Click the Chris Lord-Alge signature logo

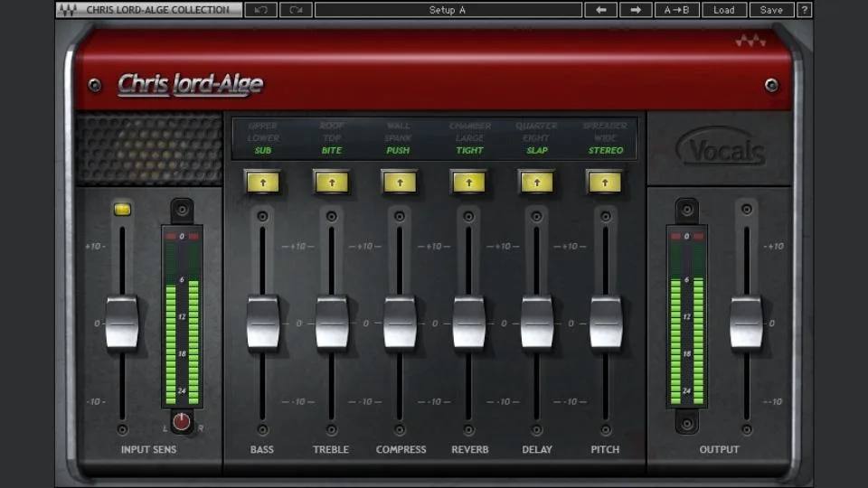(191, 84)
